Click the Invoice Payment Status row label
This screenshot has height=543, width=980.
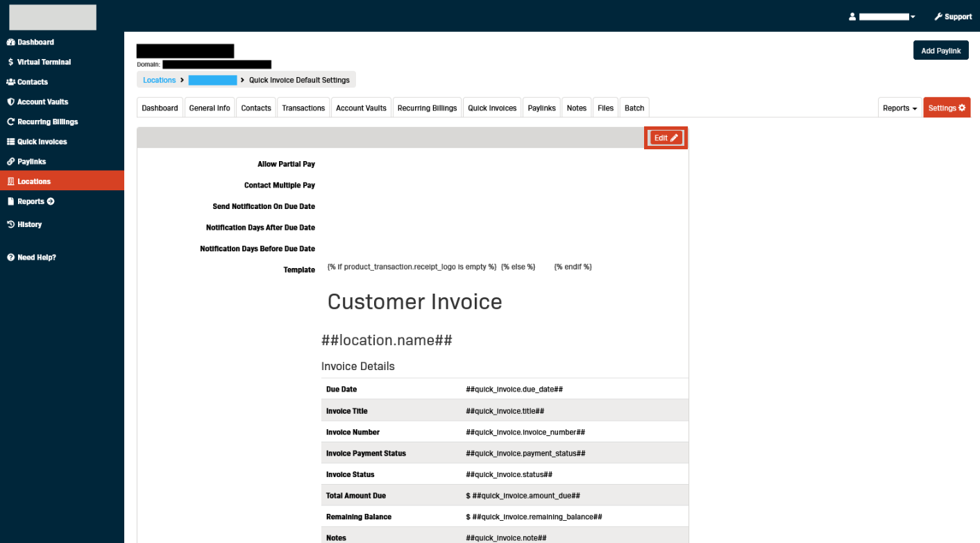(366, 453)
